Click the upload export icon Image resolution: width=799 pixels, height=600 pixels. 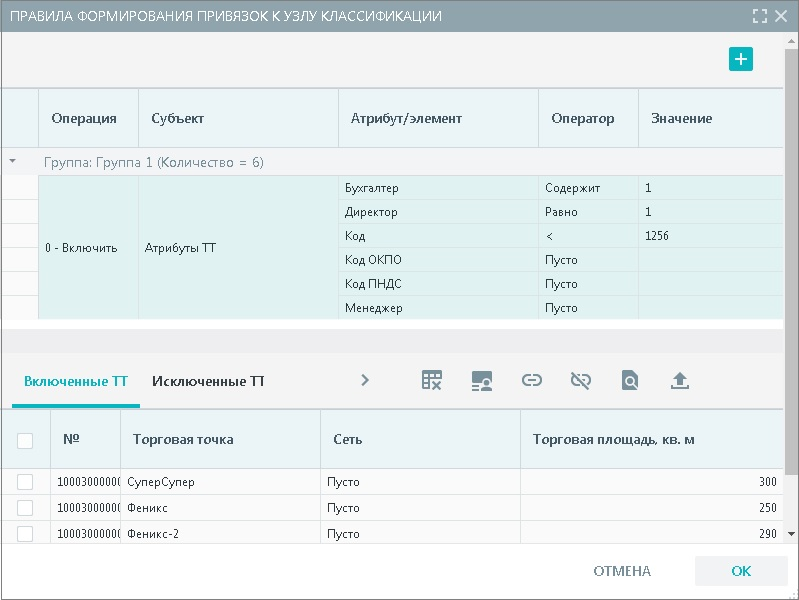[680, 380]
